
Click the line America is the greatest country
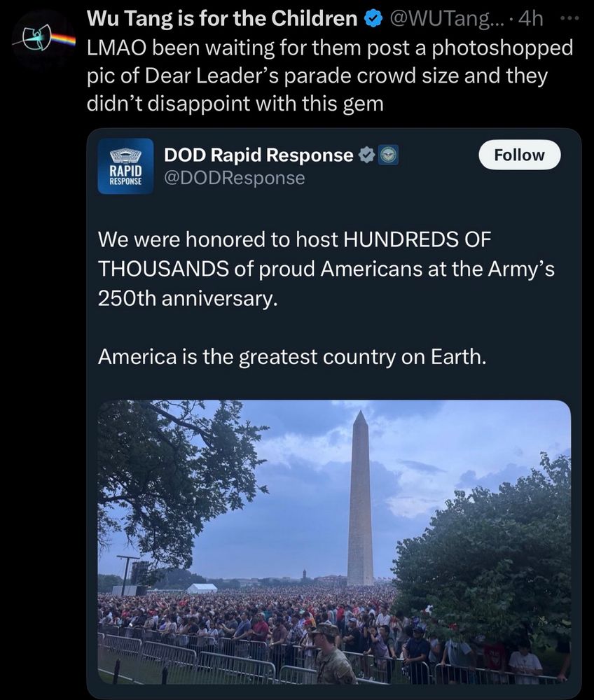click(292, 357)
